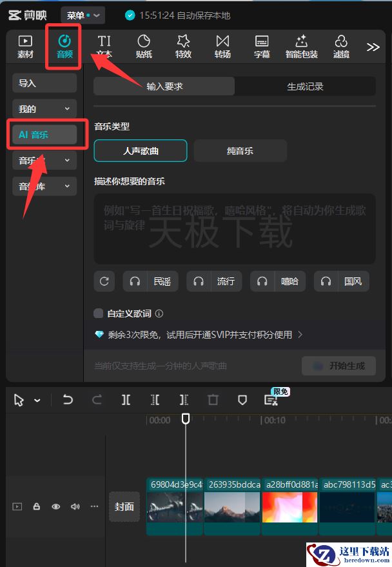Expand the music library sidebar chevron below AI 音乐

67,160
